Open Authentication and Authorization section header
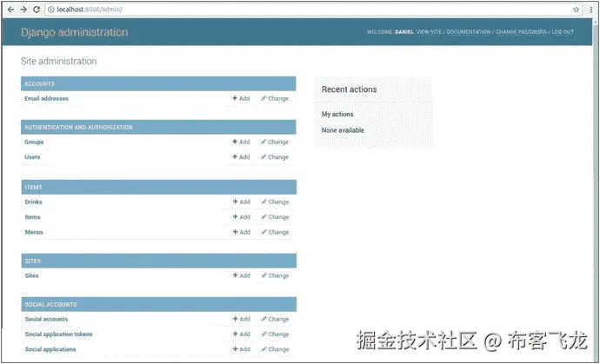 coord(78,128)
